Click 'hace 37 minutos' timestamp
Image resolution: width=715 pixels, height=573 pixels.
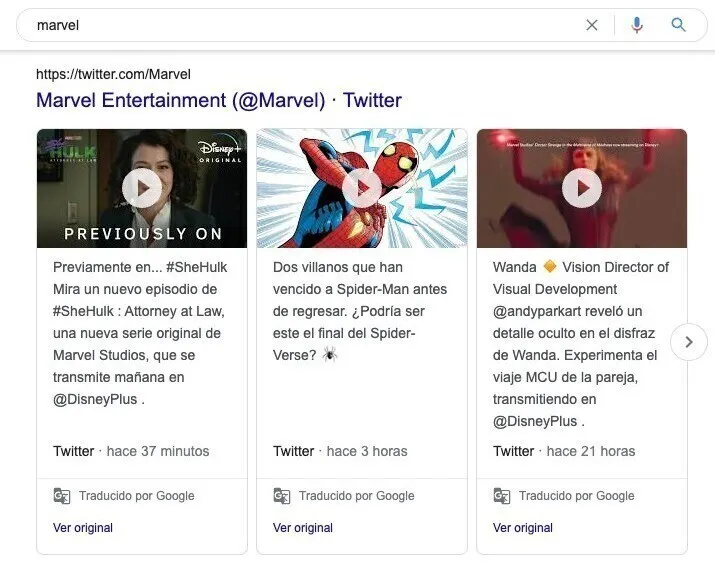click(158, 451)
